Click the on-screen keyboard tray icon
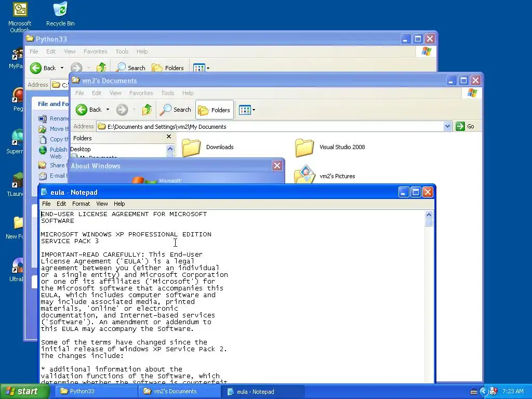The width and height of the screenshot is (532, 399). tap(474, 392)
